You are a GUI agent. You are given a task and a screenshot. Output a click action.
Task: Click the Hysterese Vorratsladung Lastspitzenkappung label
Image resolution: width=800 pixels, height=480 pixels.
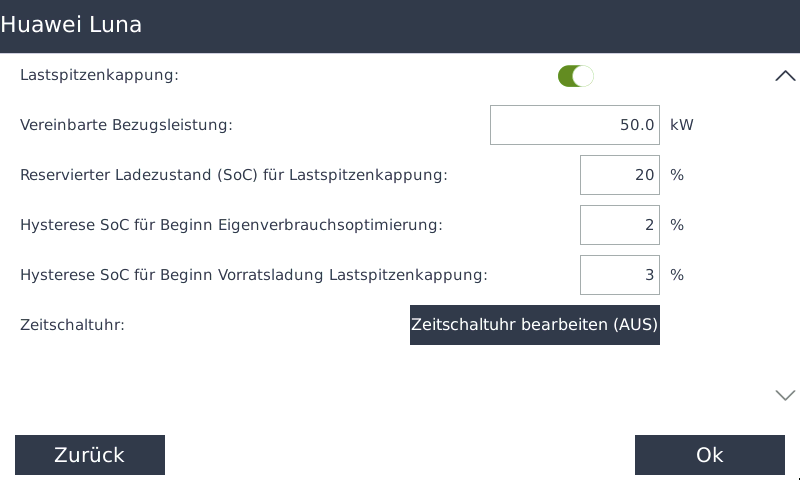point(254,275)
